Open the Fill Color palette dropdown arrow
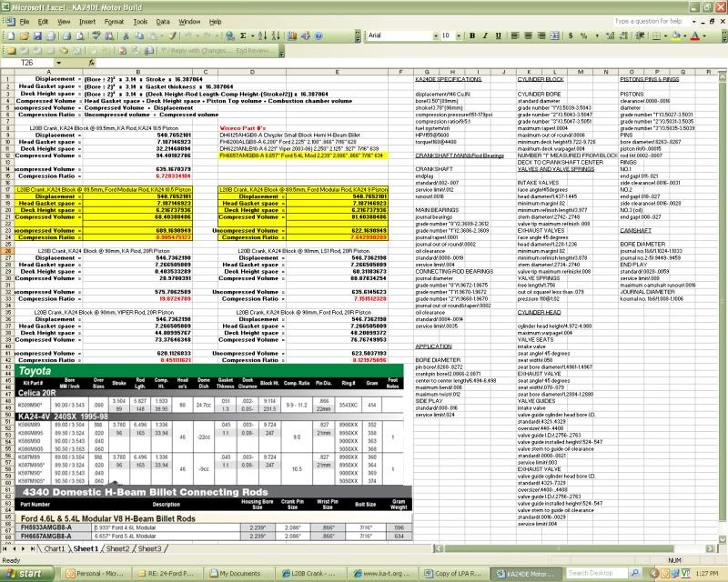Screen dimensions: 728x582 tap(685, 35)
